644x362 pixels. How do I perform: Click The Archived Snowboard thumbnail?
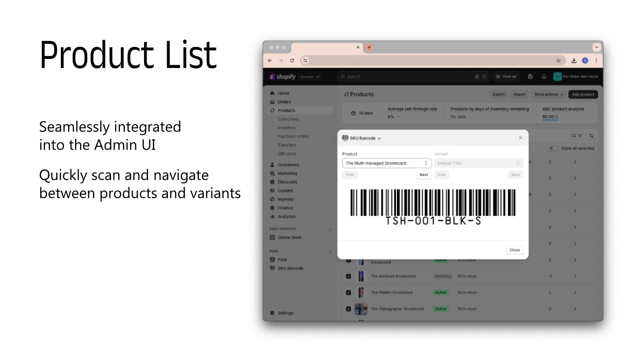pos(361,276)
